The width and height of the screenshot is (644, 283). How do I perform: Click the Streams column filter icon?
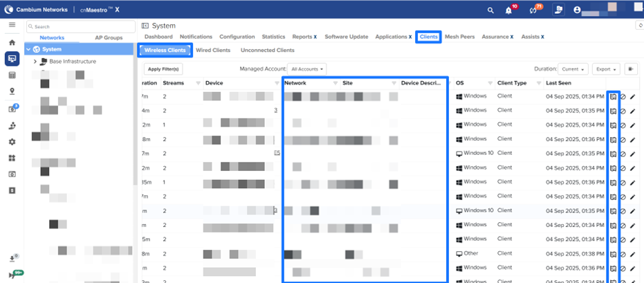pos(199,83)
